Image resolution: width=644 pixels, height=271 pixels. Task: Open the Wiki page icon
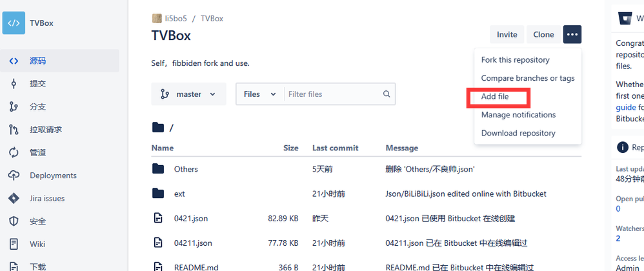pos(14,245)
